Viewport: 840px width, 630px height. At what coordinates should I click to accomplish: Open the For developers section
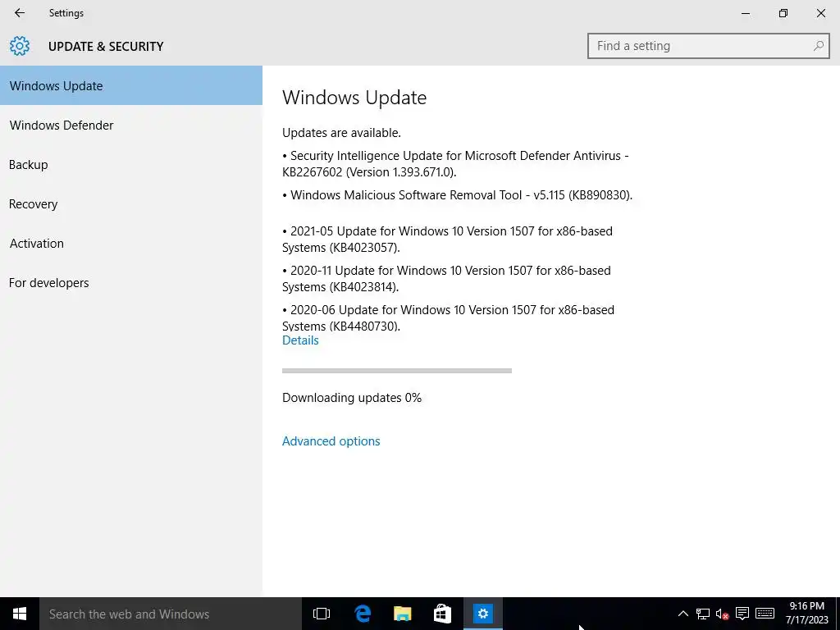tap(131, 283)
